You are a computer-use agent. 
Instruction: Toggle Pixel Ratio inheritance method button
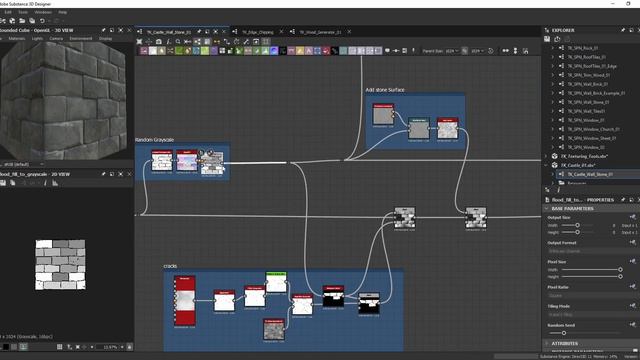[x=633, y=287]
